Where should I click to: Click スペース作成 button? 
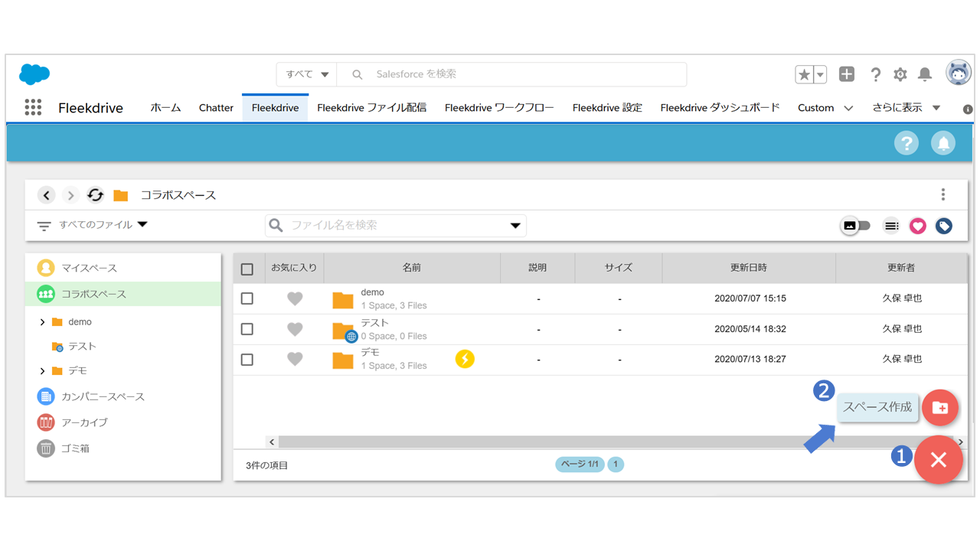[x=877, y=407]
